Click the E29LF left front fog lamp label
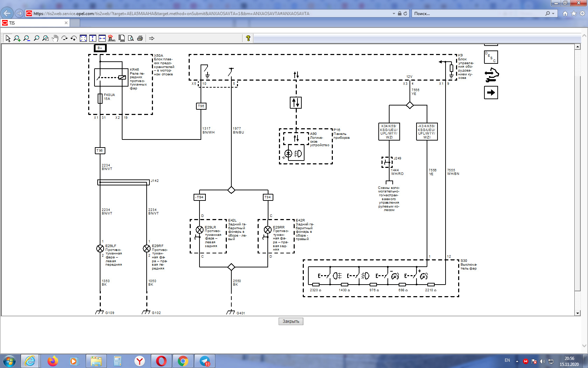This screenshot has width=588, height=368. click(x=113, y=255)
